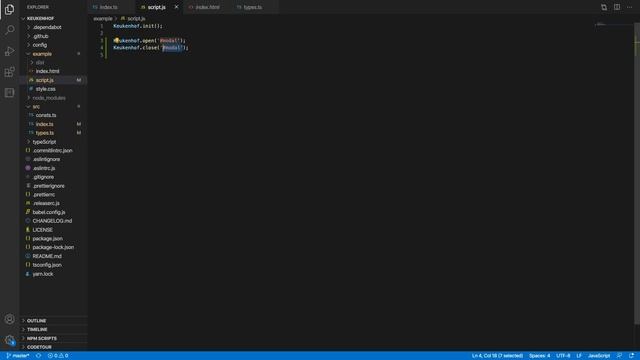Screen dimensions: 640x360
Task: Switch to the types.ts tab
Action: [x=253, y=7]
